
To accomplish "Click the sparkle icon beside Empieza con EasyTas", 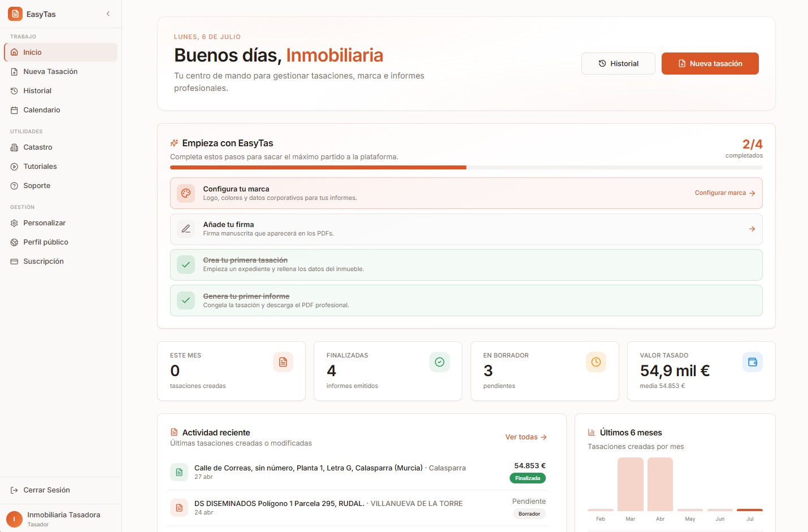I will [174, 143].
